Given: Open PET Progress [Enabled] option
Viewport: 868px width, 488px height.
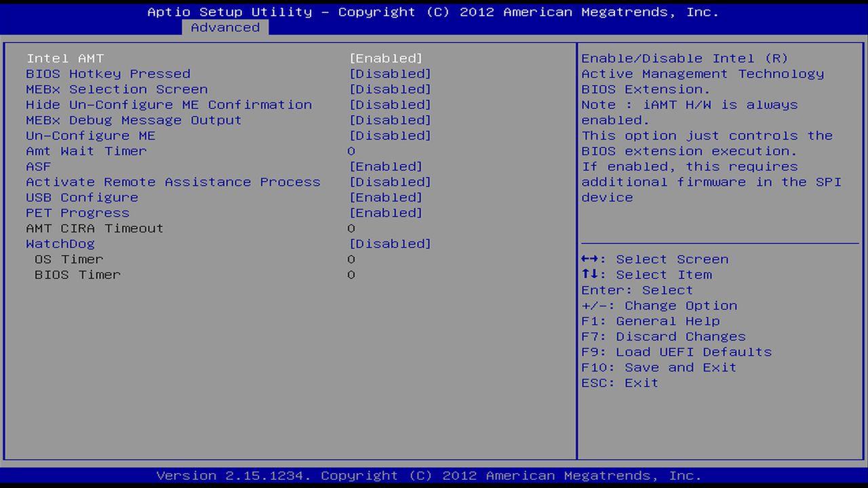Looking at the screenshot, I should pos(386,213).
